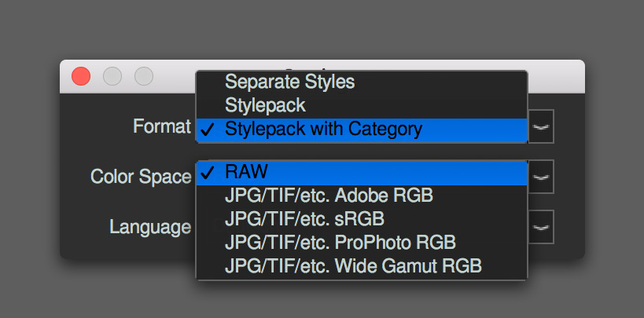Viewport: 644px width, 318px height.
Task: Choose JPG/TIF/etc. Wide Gamut RGB option
Action: [362, 266]
